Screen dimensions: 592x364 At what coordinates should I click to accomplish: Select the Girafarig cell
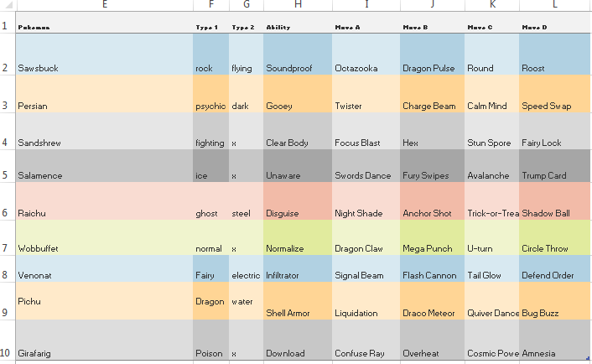coord(105,340)
